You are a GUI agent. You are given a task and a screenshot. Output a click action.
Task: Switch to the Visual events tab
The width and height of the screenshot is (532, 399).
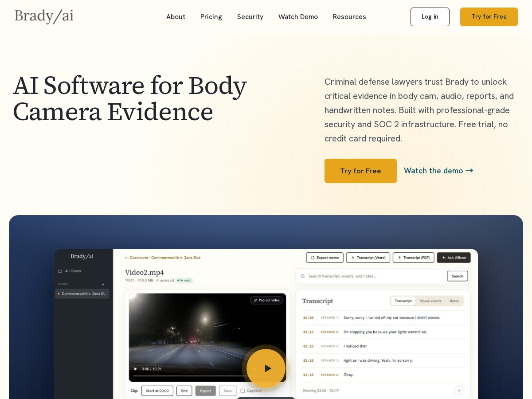pos(430,301)
